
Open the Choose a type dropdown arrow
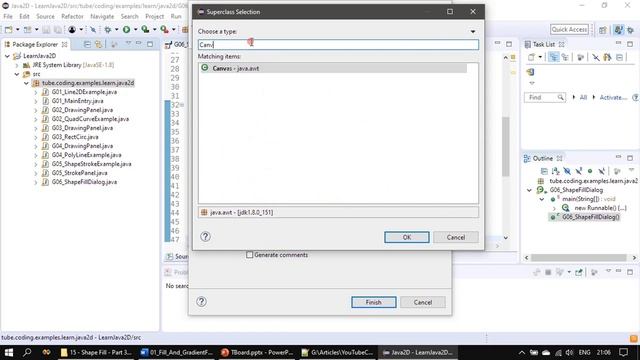click(473, 31)
